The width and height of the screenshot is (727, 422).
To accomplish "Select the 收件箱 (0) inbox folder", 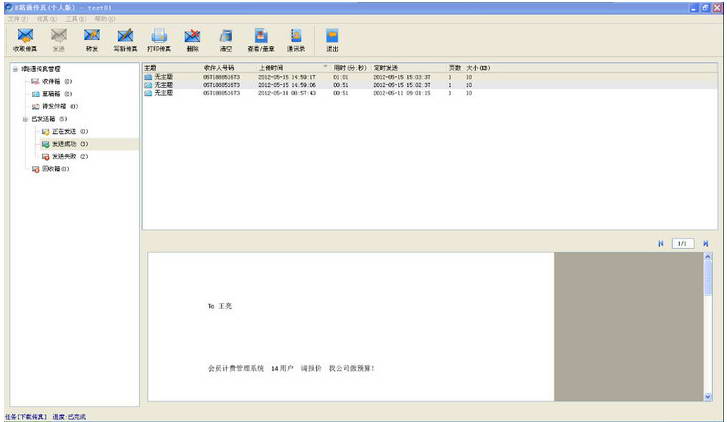I will tap(51, 82).
